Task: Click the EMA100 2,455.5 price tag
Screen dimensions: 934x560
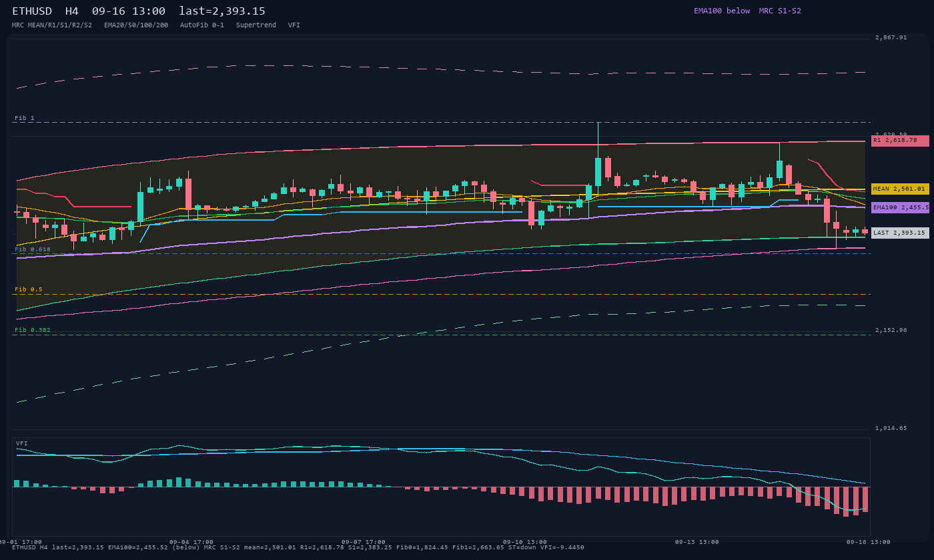Action: [x=900, y=207]
